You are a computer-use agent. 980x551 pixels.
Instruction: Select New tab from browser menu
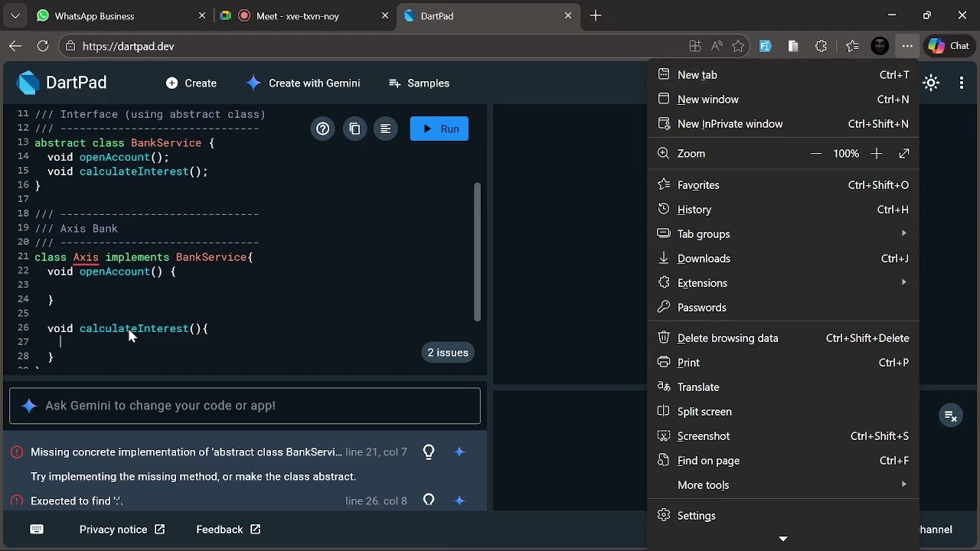[783, 75]
